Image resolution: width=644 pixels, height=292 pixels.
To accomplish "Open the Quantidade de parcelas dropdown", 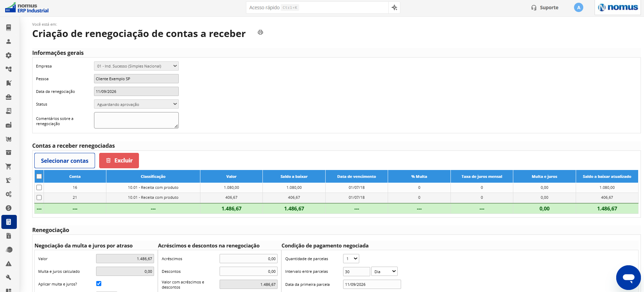I will point(351,259).
